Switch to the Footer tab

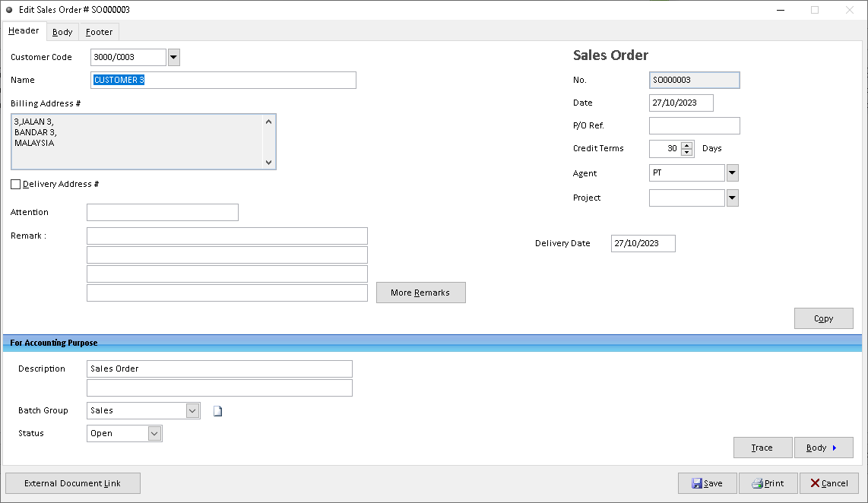pyautogui.click(x=98, y=32)
